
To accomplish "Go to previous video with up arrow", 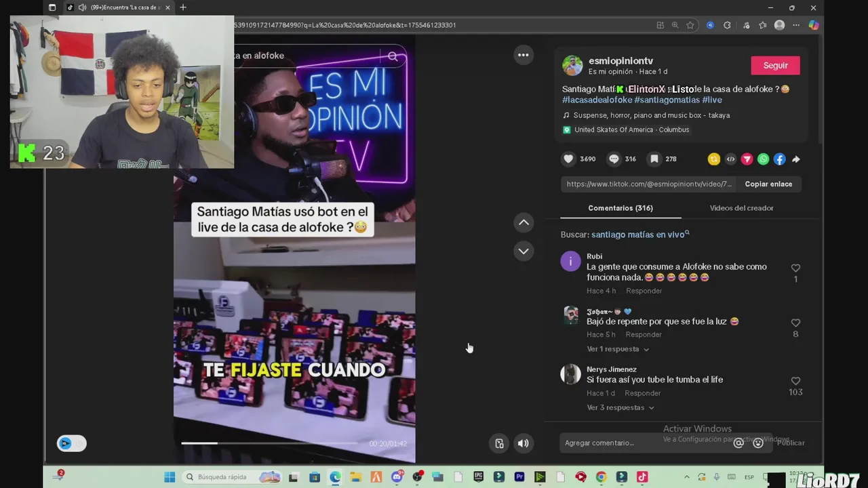I will (524, 222).
